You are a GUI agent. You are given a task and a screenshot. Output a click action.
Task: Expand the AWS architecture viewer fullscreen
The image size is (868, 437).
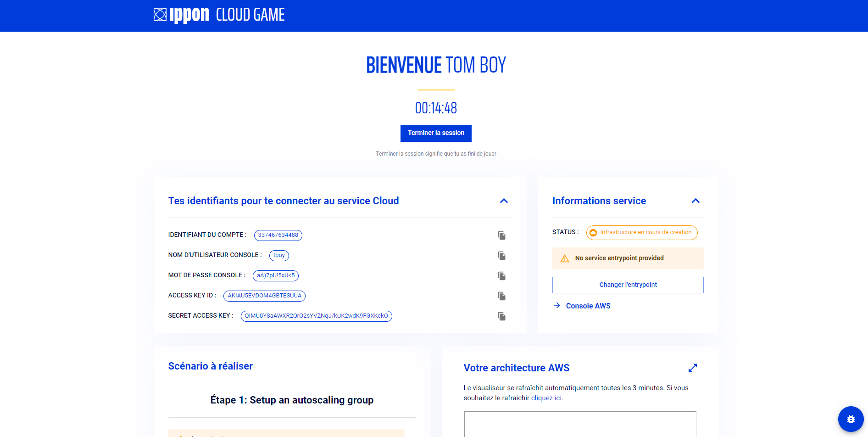coord(693,368)
